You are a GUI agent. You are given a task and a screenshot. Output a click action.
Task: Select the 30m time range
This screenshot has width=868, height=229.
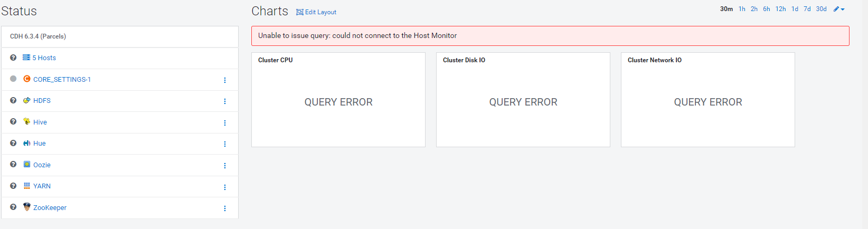(727, 9)
